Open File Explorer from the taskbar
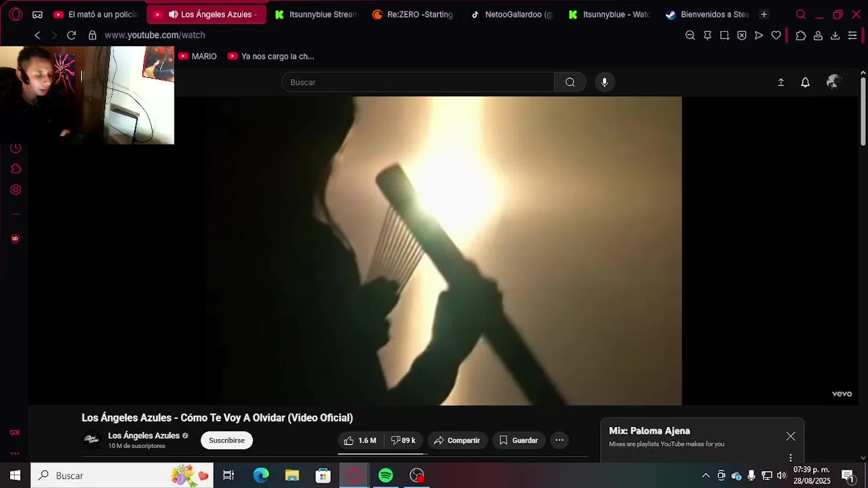The width and height of the screenshot is (868, 488). point(292,476)
